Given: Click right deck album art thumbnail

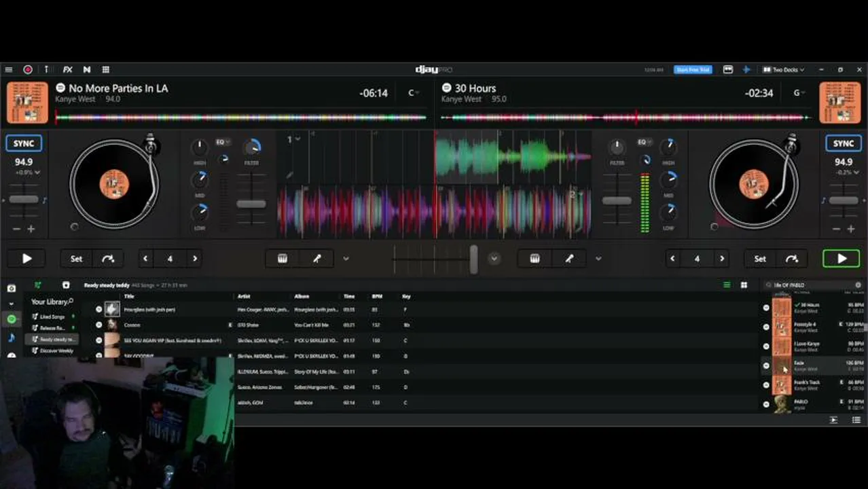Looking at the screenshot, I should pos(841,103).
